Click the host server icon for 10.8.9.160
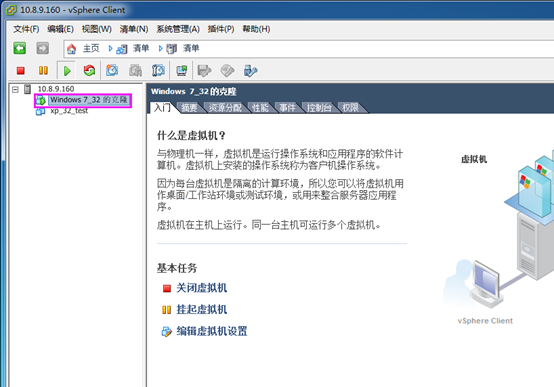 [x=27, y=89]
